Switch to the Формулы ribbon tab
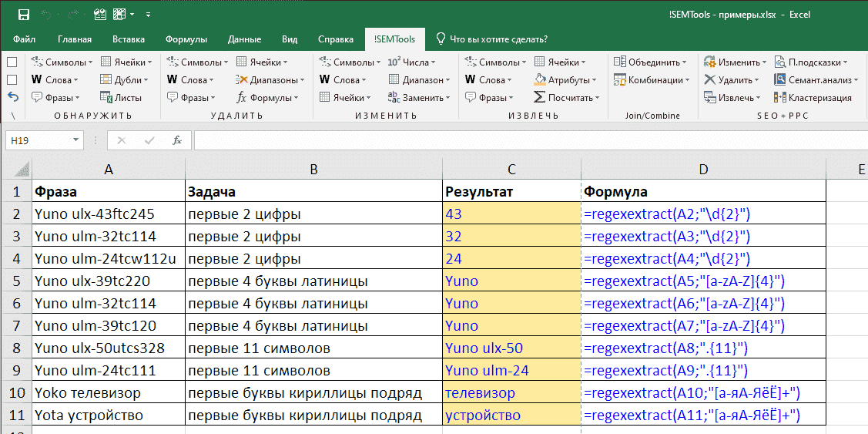Screen dimensions: 868x434 tap(186, 39)
